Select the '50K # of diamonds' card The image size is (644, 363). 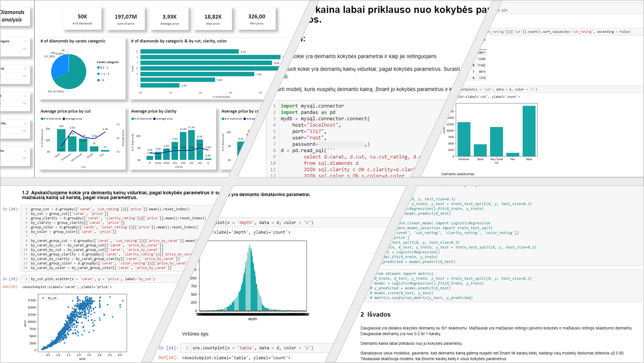82,19
